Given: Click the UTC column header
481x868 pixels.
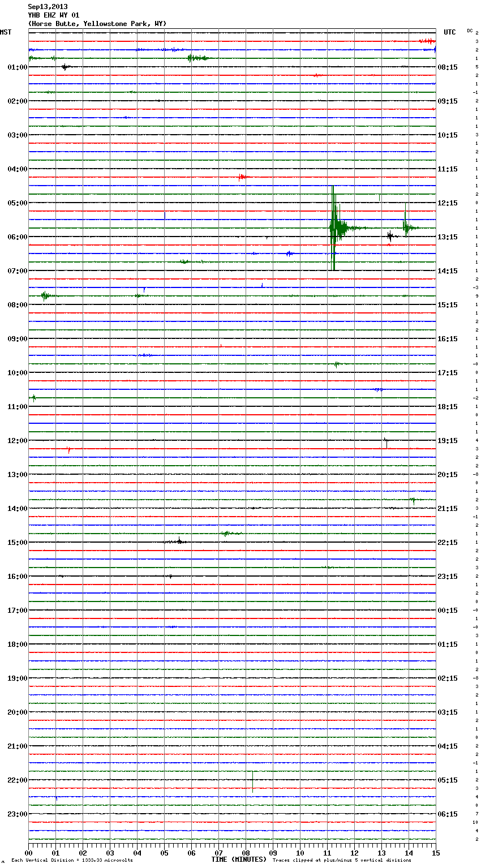Looking at the screenshot, I should click(450, 32).
